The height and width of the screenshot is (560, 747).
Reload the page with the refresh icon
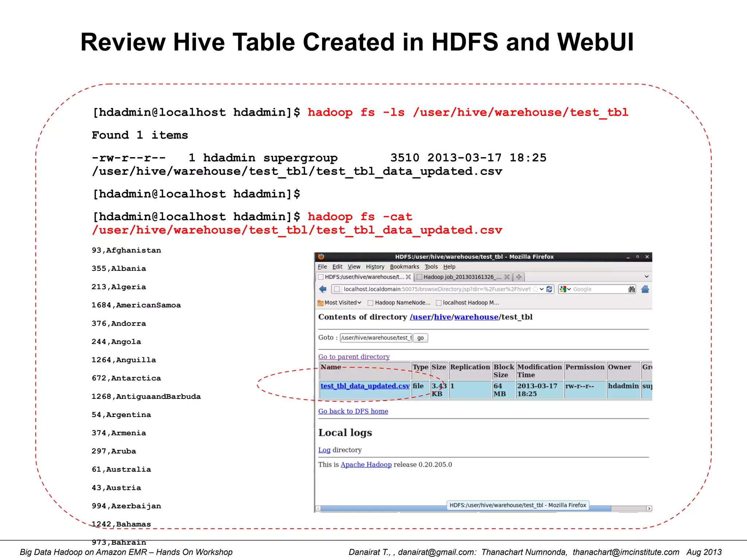coord(549,289)
